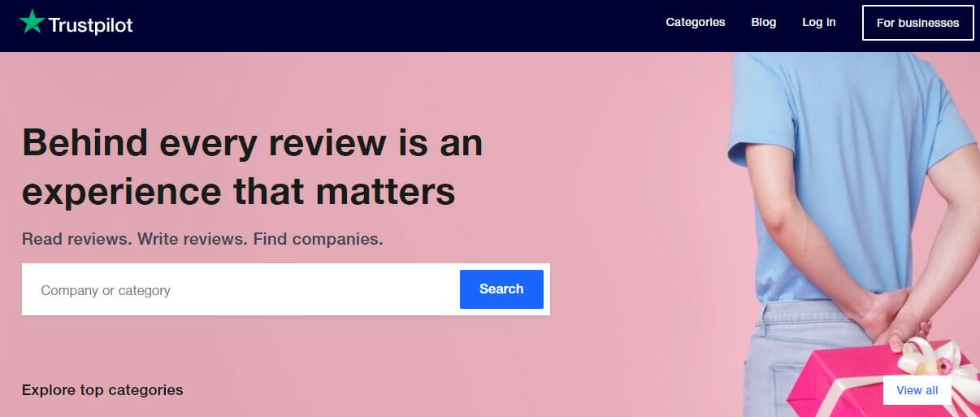Open View all categories
Screen dimensions: 980x417
click(917, 390)
